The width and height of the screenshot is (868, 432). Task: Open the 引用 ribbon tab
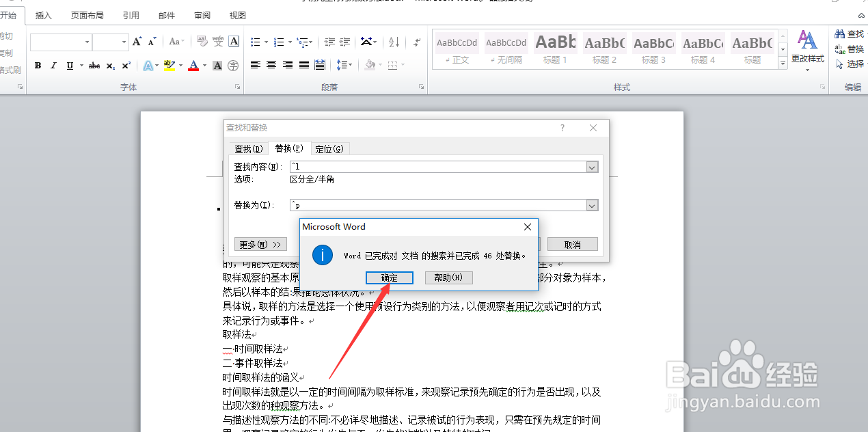131,15
